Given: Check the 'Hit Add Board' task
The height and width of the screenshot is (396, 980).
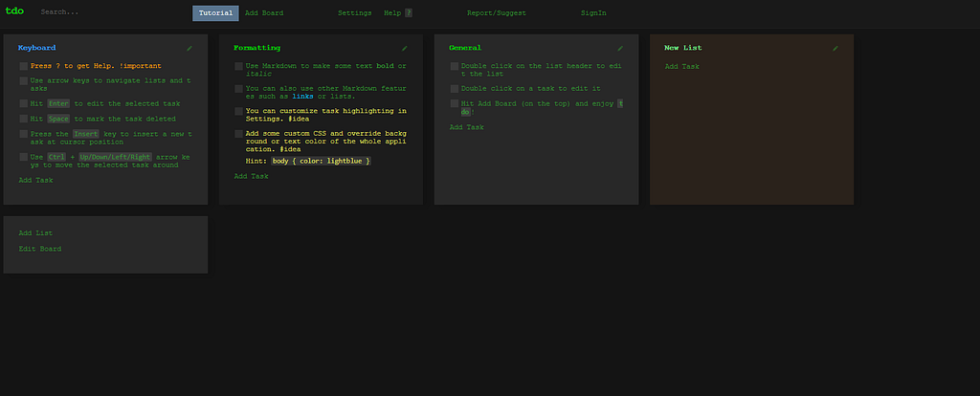Looking at the screenshot, I should 455,103.
